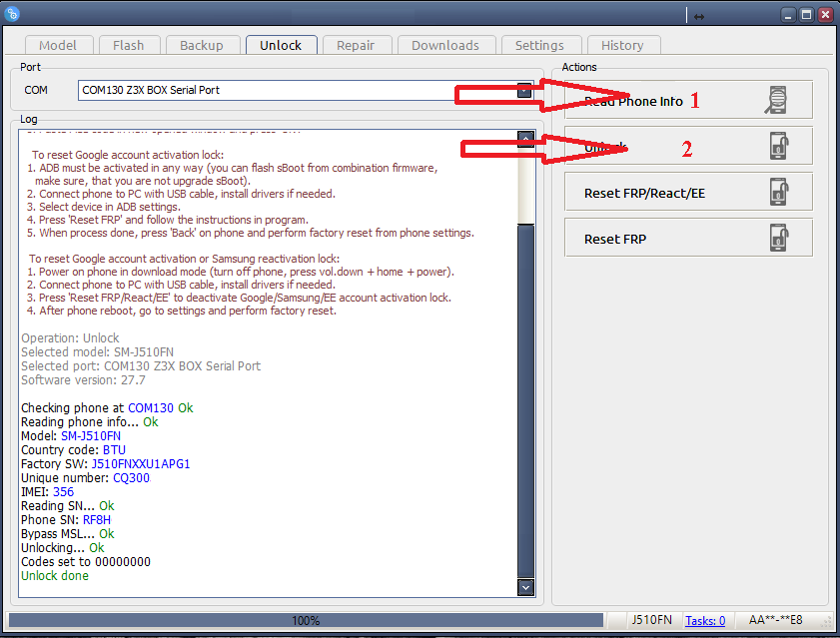Image resolution: width=840 pixels, height=638 pixels.
Task: Click the Reset FRP button
Action: (x=688, y=238)
